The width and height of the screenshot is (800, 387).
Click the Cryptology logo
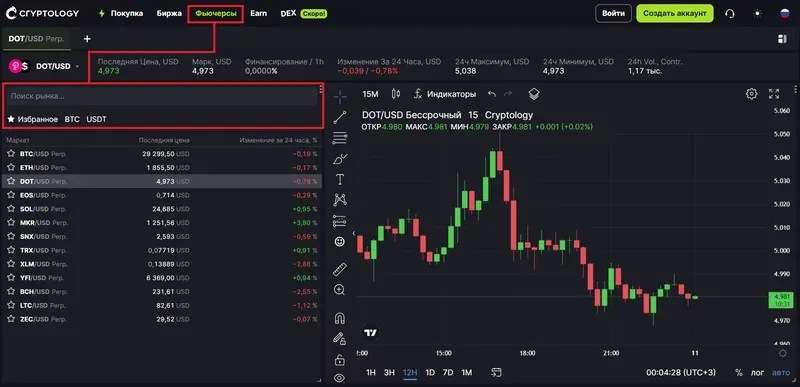pyautogui.click(x=42, y=13)
